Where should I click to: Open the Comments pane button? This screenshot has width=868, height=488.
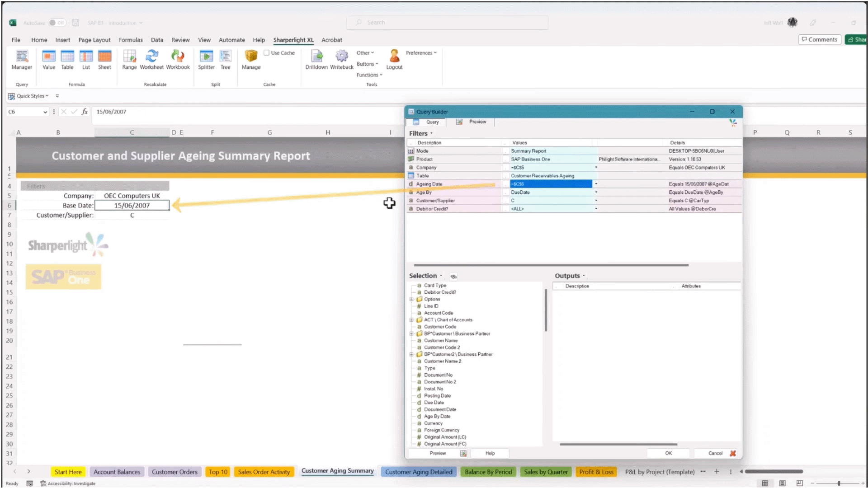[820, 40]
